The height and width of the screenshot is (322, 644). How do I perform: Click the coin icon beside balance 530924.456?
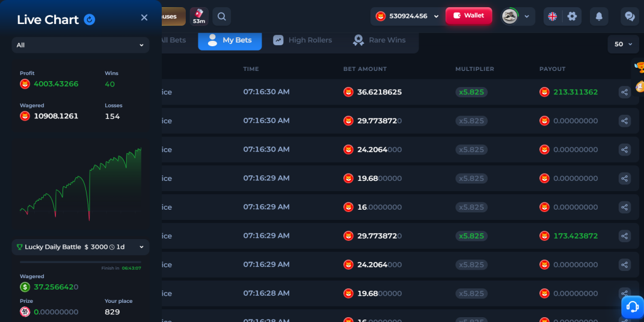pos(381,16)
